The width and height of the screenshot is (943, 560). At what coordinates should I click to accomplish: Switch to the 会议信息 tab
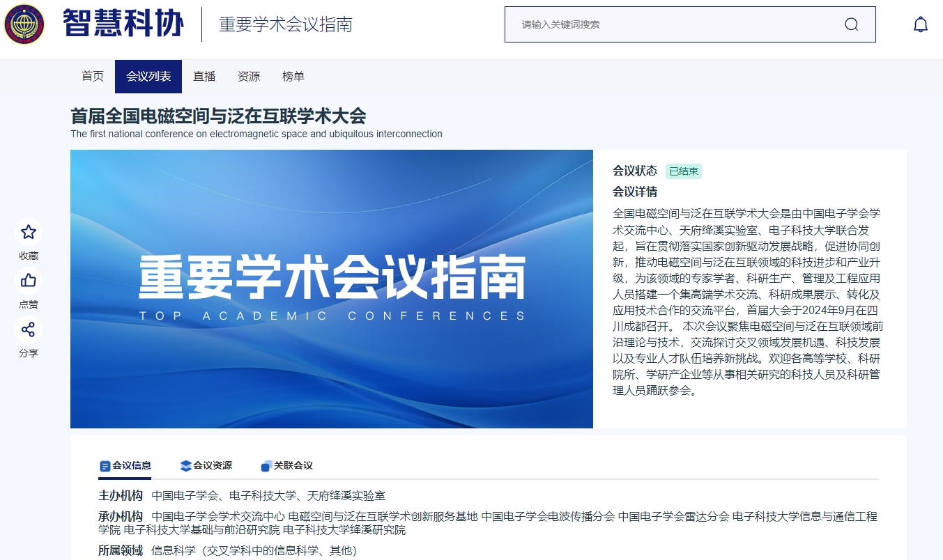[125, 466]
